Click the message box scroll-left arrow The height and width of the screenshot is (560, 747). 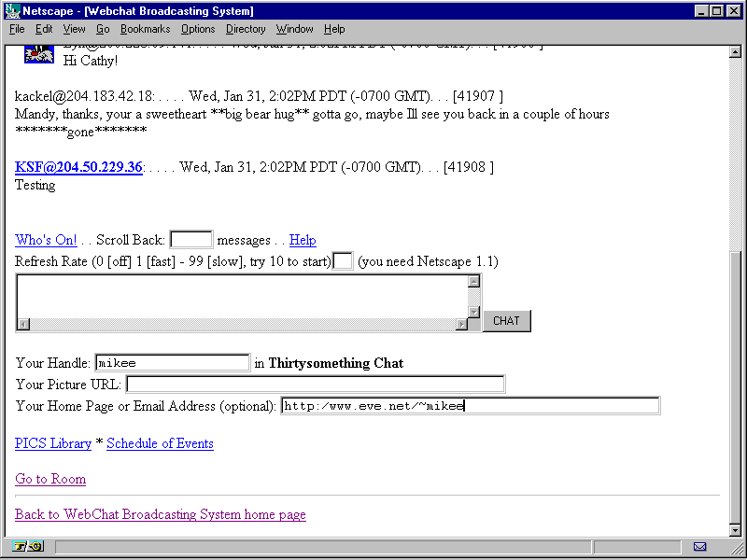(23, 324)
